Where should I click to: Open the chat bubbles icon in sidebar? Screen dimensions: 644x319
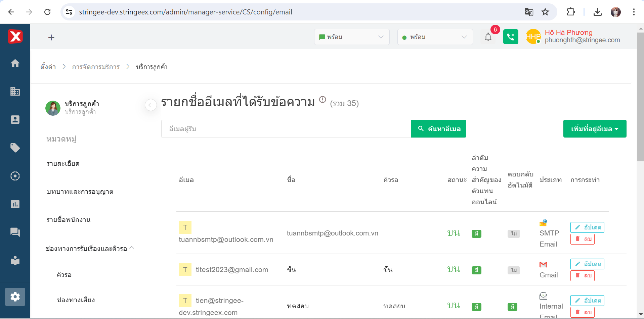pos(15,232)
